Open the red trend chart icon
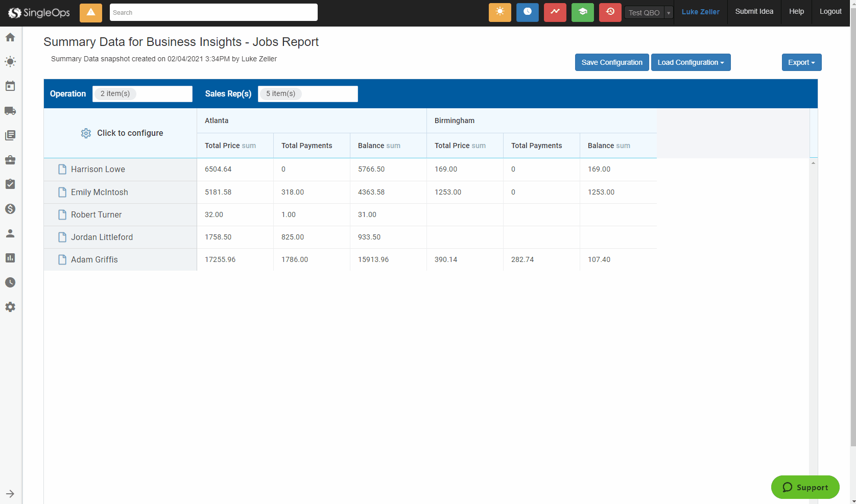 [555, 12]
